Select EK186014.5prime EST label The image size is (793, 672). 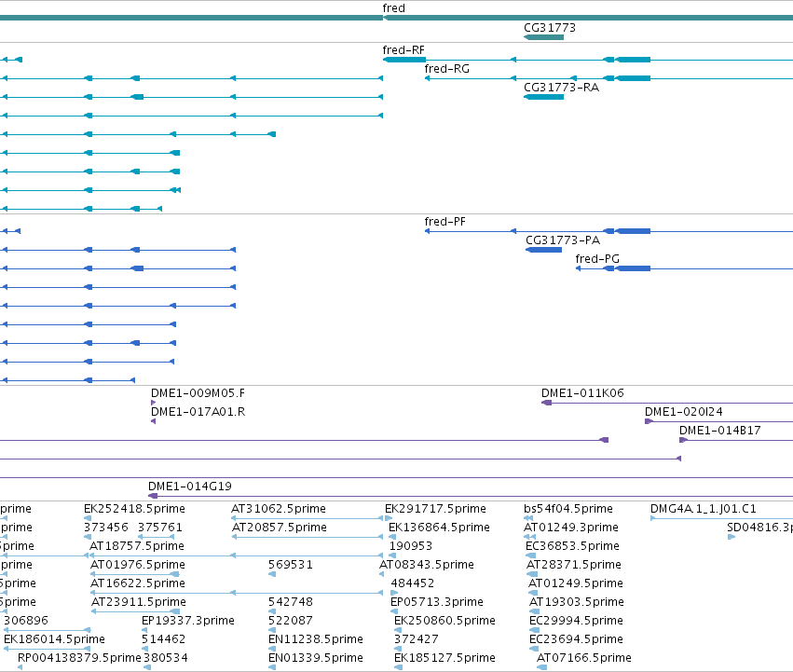(x=54, y=639)
